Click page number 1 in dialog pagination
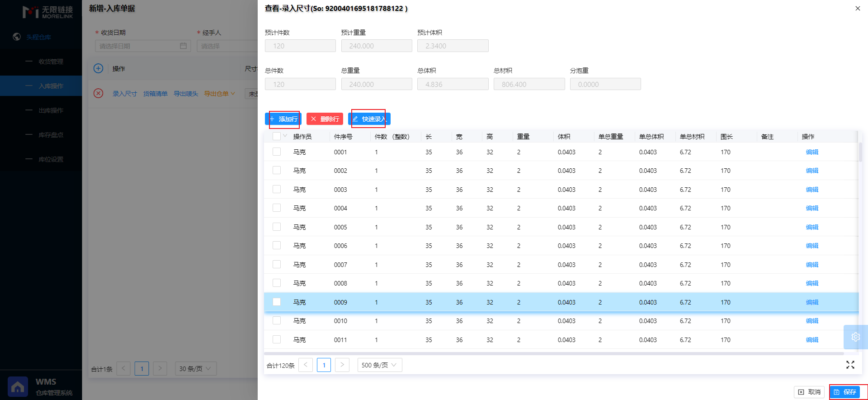Image resolution: width=868 pixels, height=400 pixels. tap(324, 365)
